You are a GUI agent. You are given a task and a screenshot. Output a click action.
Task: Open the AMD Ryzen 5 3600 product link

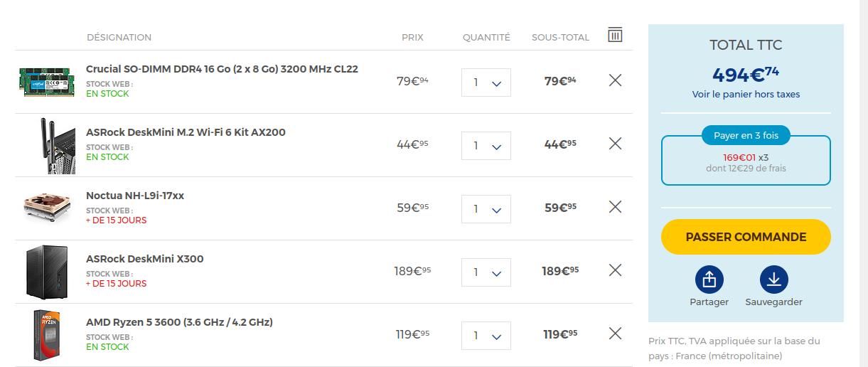click(x=179, y=322)
